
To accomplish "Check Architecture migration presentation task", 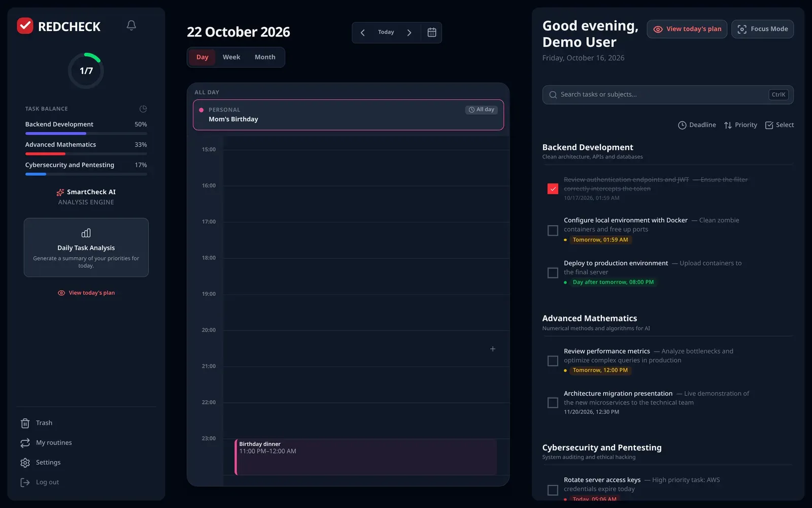I will click(x=553, y=403).
